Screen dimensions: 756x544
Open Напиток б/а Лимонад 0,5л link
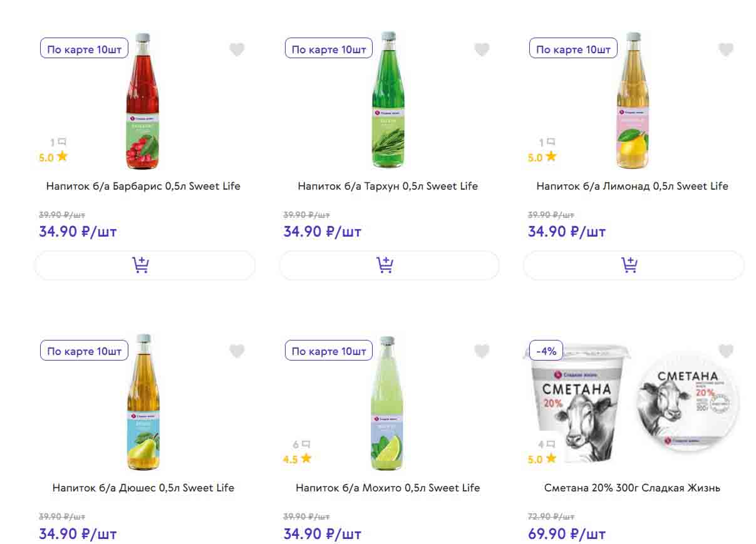(x=632, y=186)
